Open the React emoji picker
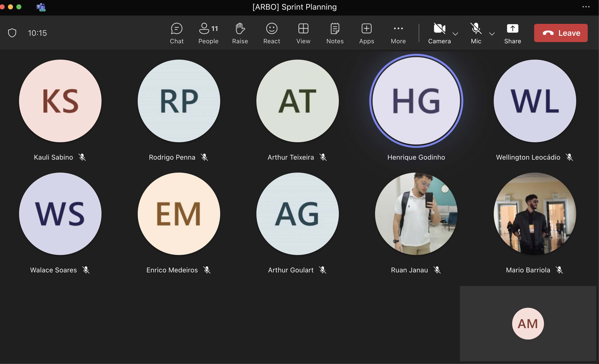599x364 pixels. (271, 33)
